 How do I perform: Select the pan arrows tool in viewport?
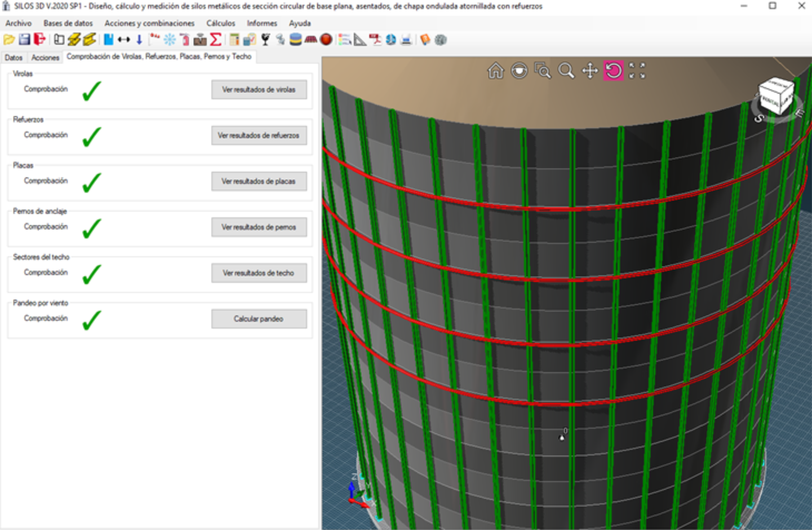(590, 71)
